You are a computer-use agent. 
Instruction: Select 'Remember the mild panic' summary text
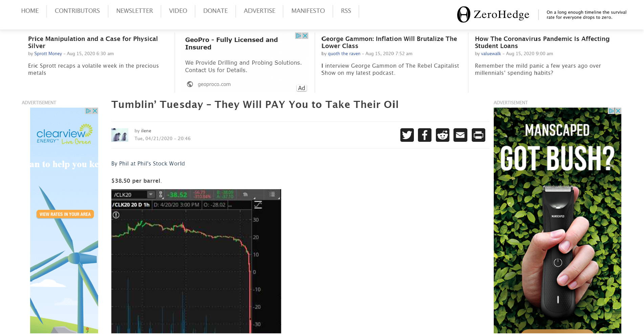coord(538,69)
